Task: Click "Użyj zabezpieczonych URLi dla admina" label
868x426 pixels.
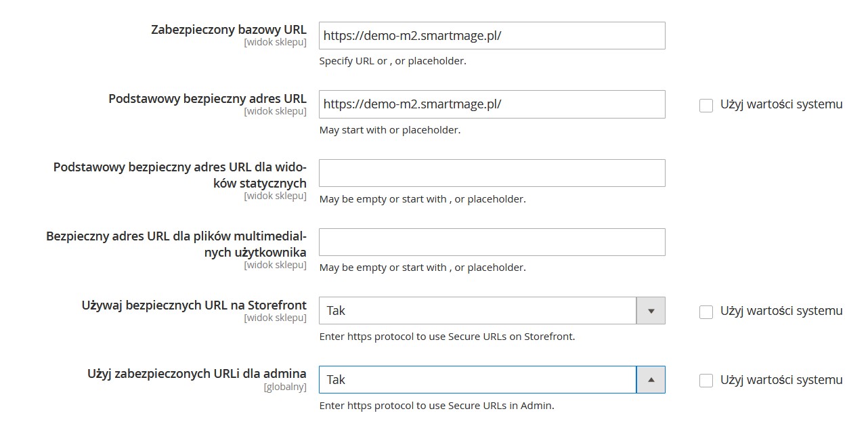Action: point(196,374)
